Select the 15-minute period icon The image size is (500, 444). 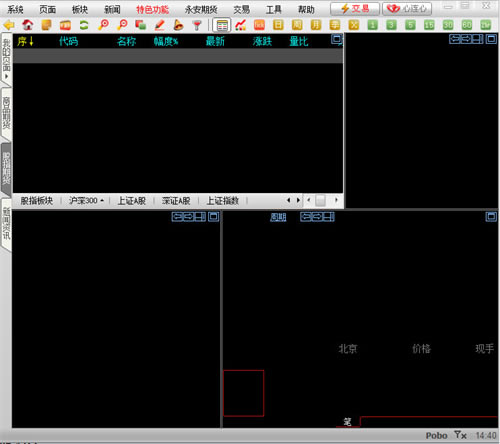click(x=429, y=25)
